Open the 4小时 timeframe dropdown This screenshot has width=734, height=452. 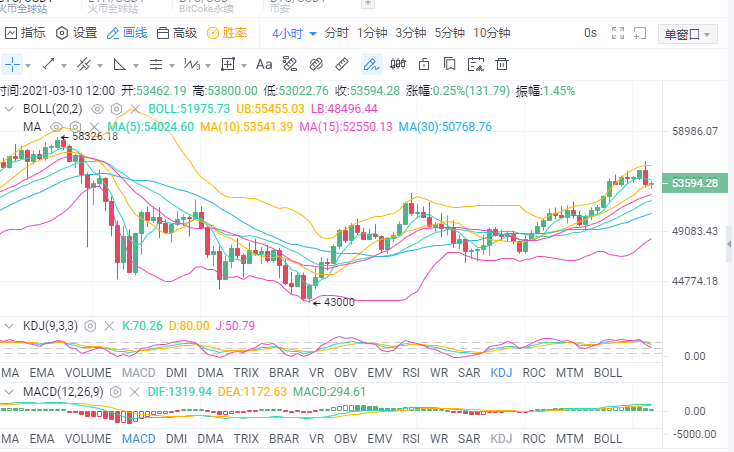294,34
